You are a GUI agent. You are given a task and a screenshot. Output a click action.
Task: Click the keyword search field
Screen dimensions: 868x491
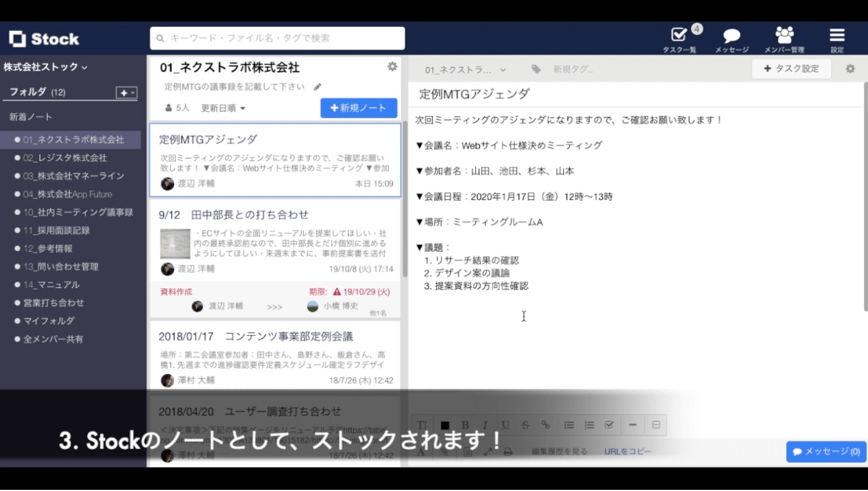tap(277, 38)
